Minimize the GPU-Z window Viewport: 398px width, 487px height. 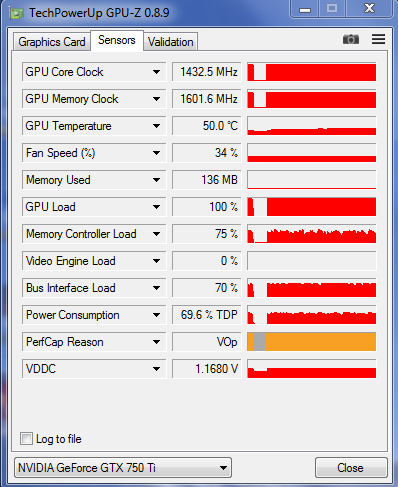305,9
